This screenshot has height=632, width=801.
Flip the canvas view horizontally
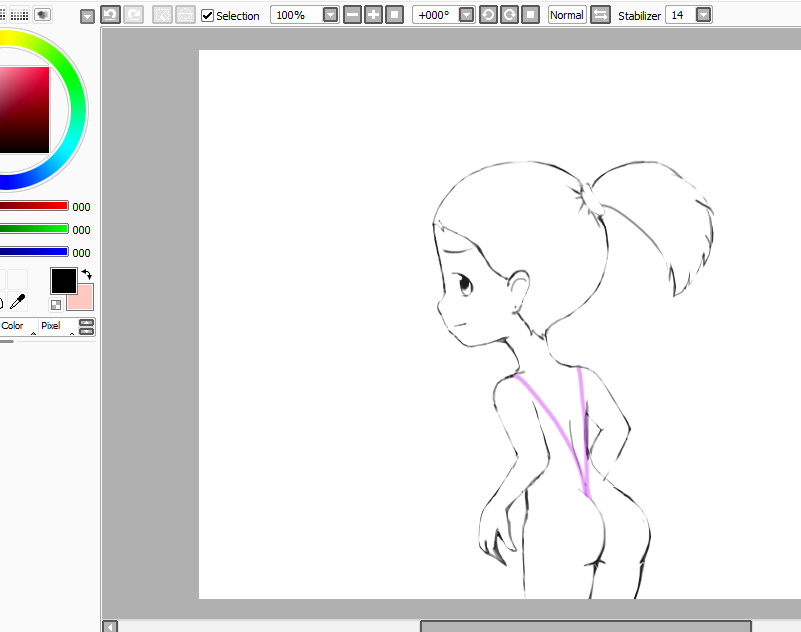[x=600, y=15]
